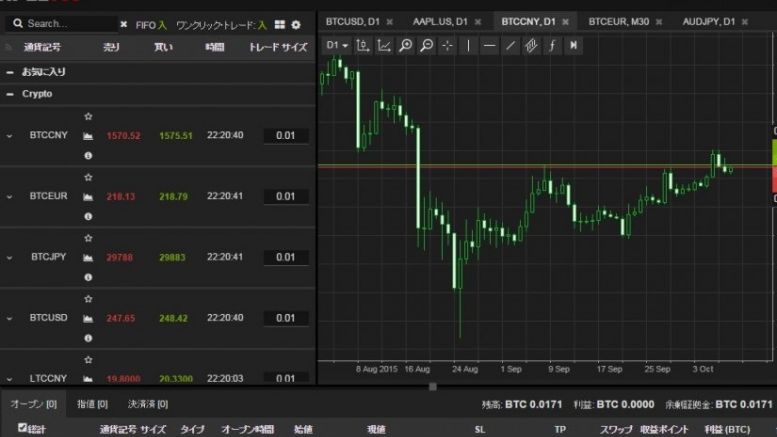Open the chart indicators icon

[384, 46]
